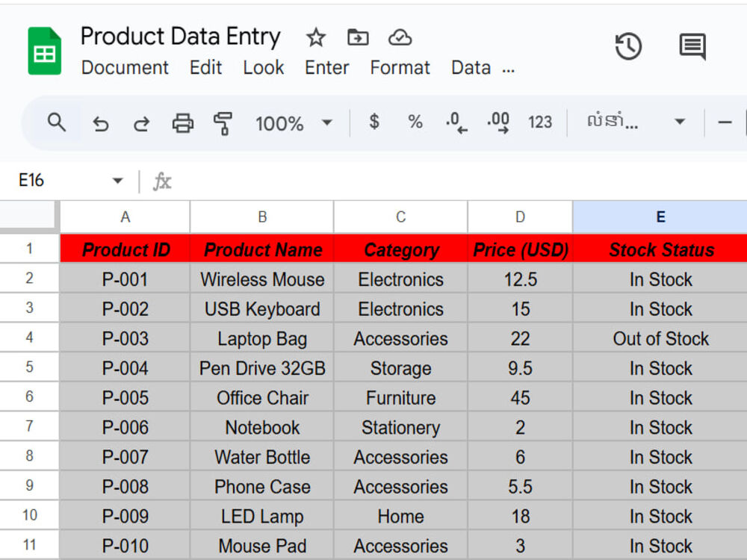The image size is (747, 560).
Task: Open the Edit menu
Action: [206, 68]
